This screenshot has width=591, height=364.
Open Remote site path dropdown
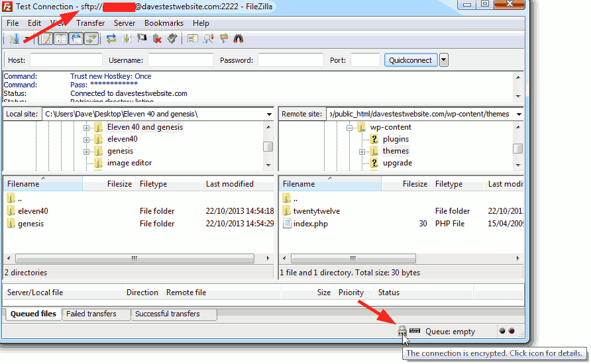pos(519,114)
